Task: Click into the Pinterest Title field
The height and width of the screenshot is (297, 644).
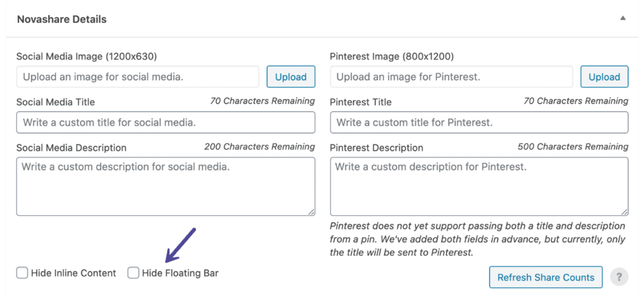Action: pyautogui.click(x=479, y=123)
